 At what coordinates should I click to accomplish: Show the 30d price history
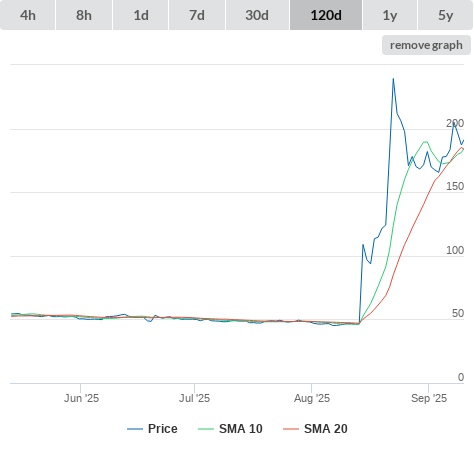tap(257, 15)
